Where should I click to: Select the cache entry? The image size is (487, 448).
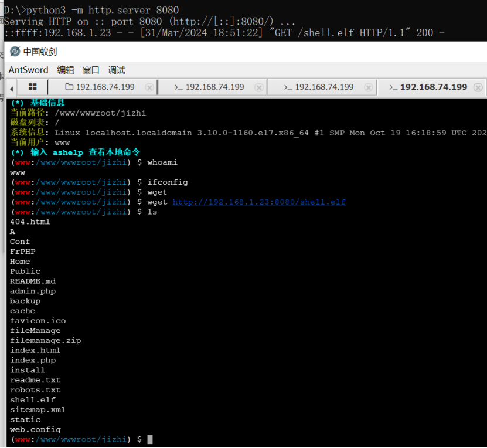(x=23, y=311)
